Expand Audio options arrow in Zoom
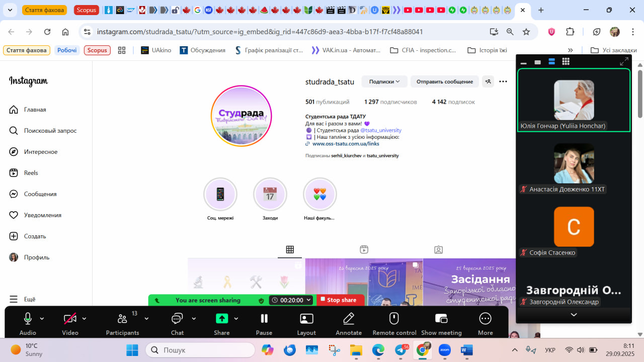The width and height of the screenshot is (644, 362). [x=42, y=318]
